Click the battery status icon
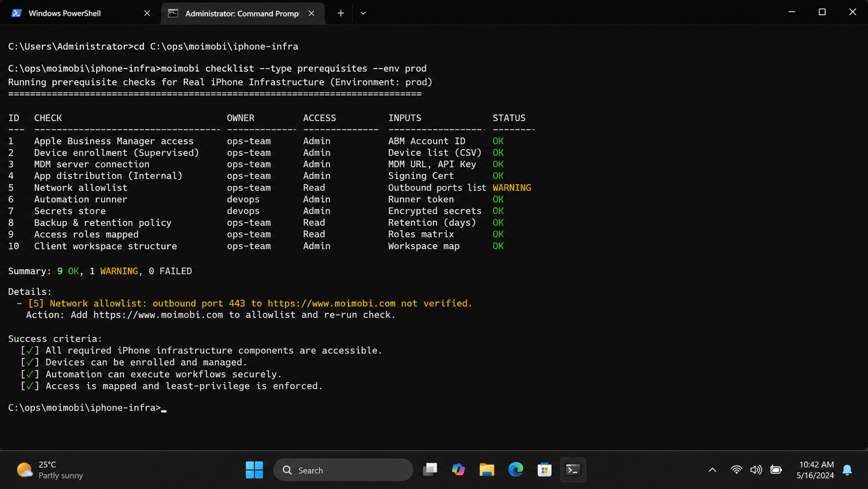 pyautogui.click(x=776, y=470)
